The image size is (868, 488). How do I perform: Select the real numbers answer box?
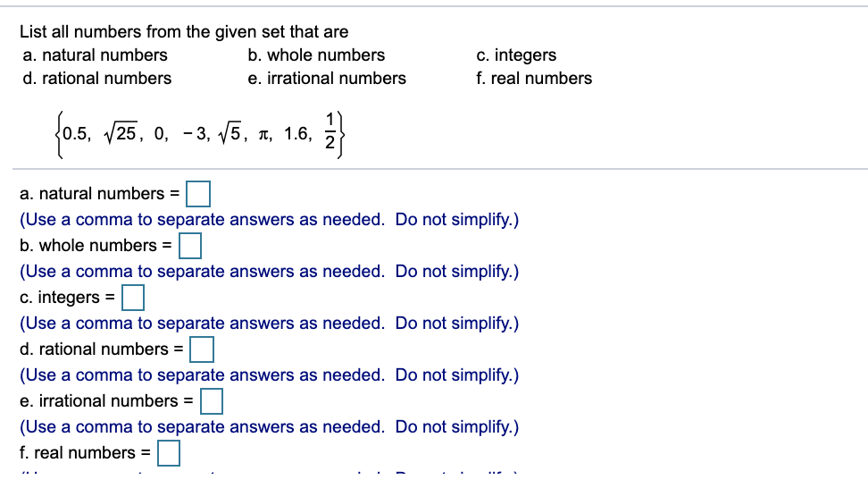(169, 452)
